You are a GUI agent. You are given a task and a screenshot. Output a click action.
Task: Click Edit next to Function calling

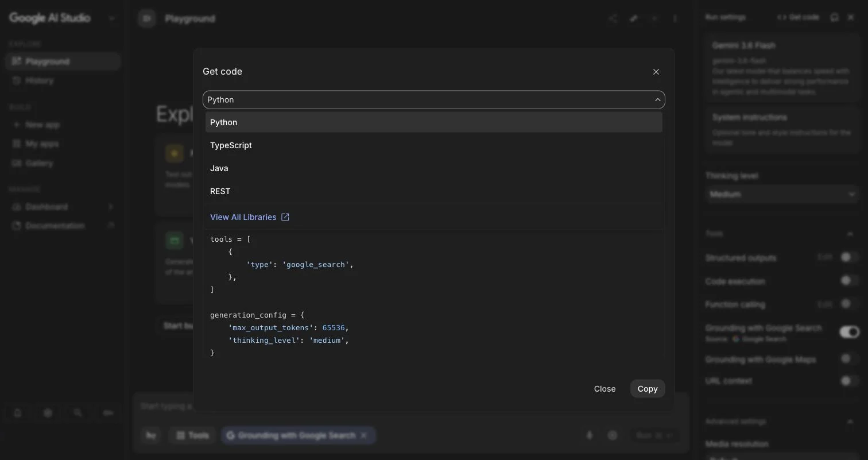825,304
